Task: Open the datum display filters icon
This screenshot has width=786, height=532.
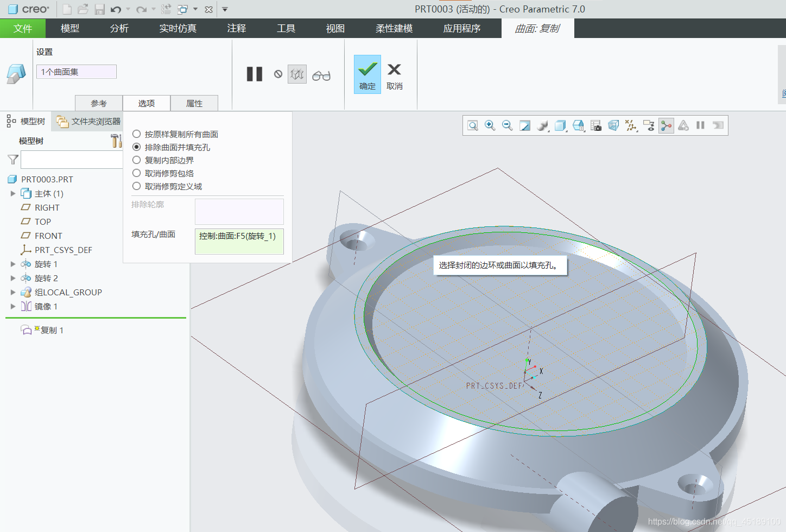Action: 631,125
